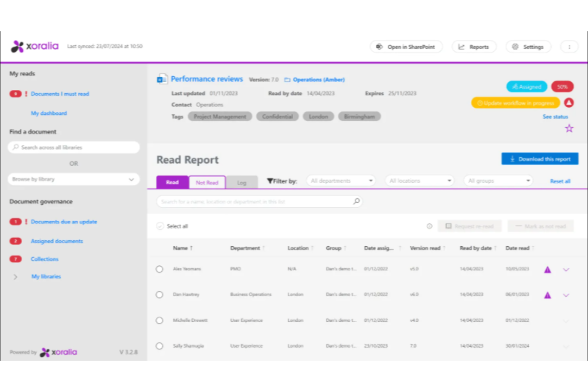
Task: Click the Download this report button
Action: [x=540, y=158]
